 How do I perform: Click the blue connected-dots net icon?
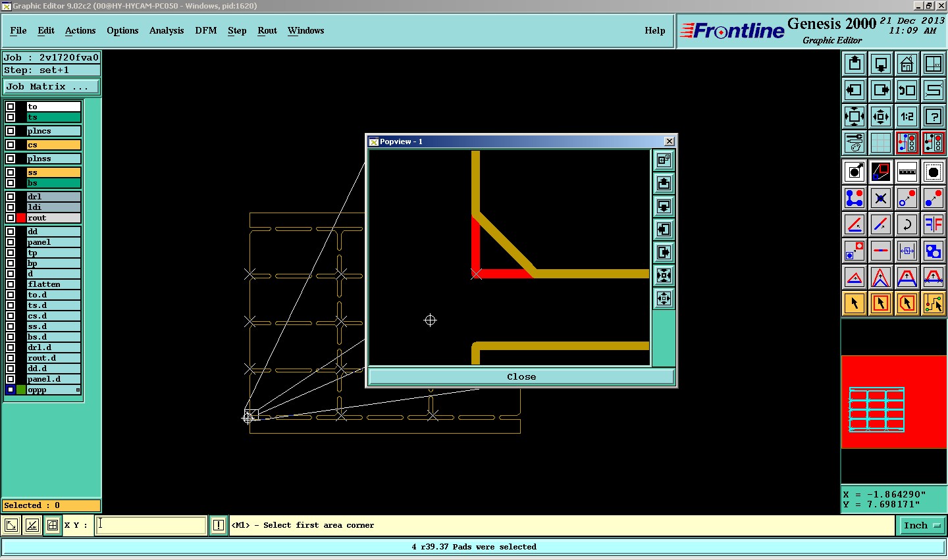tap(855, 198)
